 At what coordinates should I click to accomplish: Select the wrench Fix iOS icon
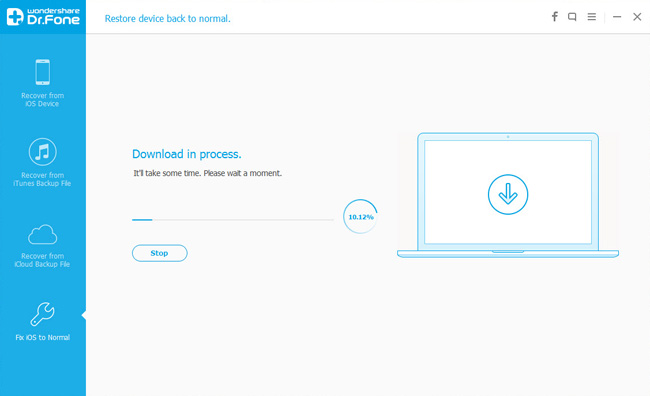(42, 314)
